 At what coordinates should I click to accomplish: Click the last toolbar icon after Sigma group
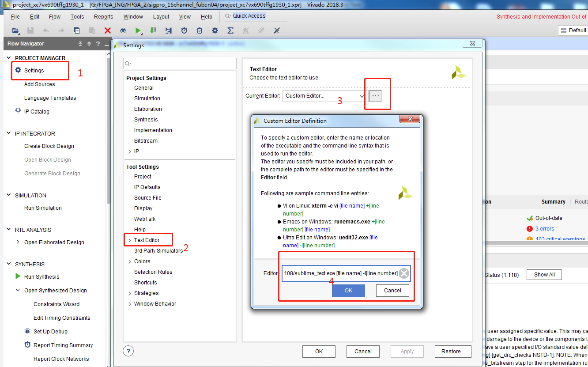[277, 30]
